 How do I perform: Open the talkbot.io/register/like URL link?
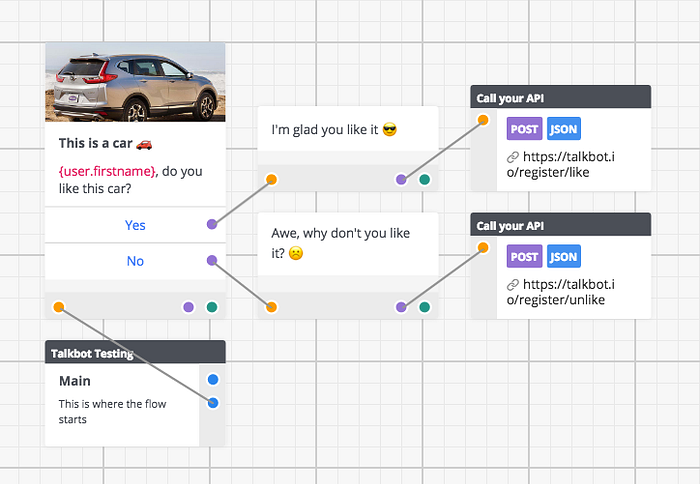[561, 164]
